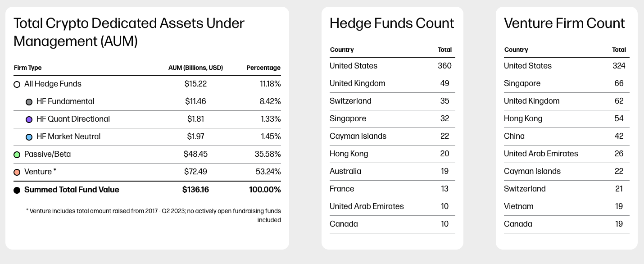Click the green Passive/Beta dot

[x=17, y=155]
